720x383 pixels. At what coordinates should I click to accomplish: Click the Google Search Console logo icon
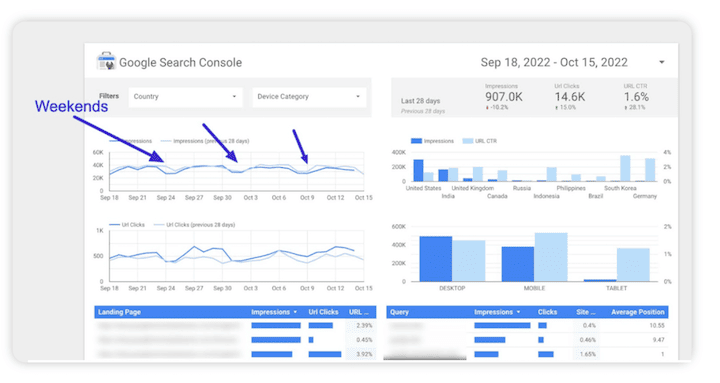tap(106, 61)
